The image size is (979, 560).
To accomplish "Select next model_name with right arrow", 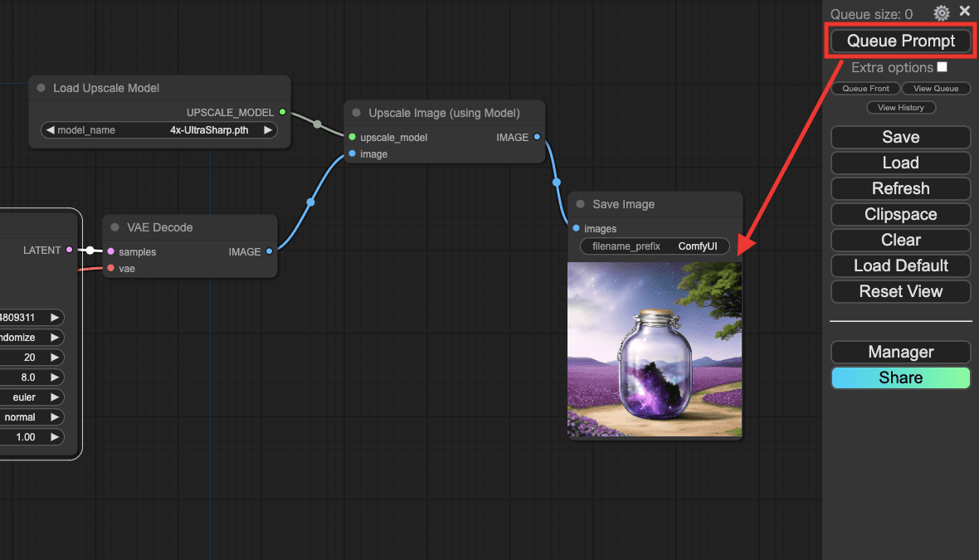I will pyautogui.click(x=268, y=130).
